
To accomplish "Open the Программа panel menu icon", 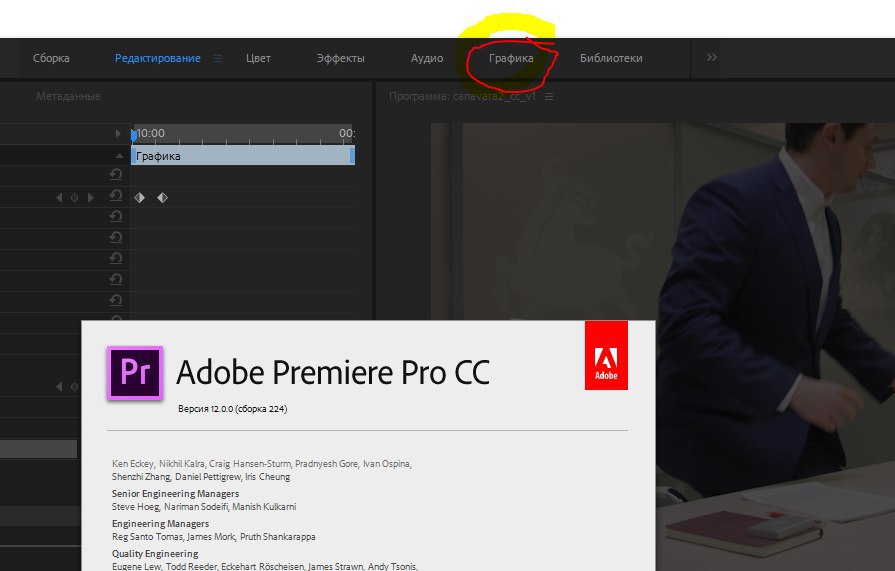I will [549, 97].
